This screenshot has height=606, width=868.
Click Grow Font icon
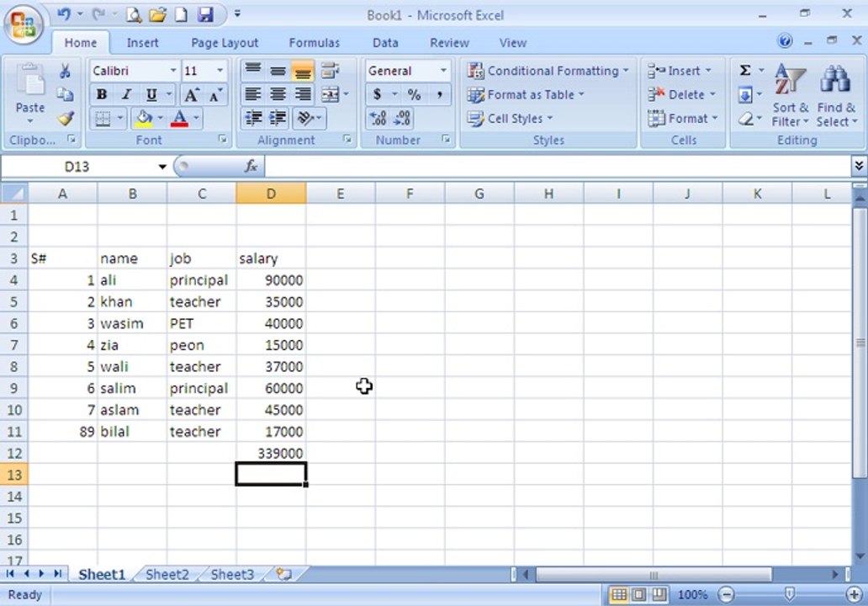[191, 95]
